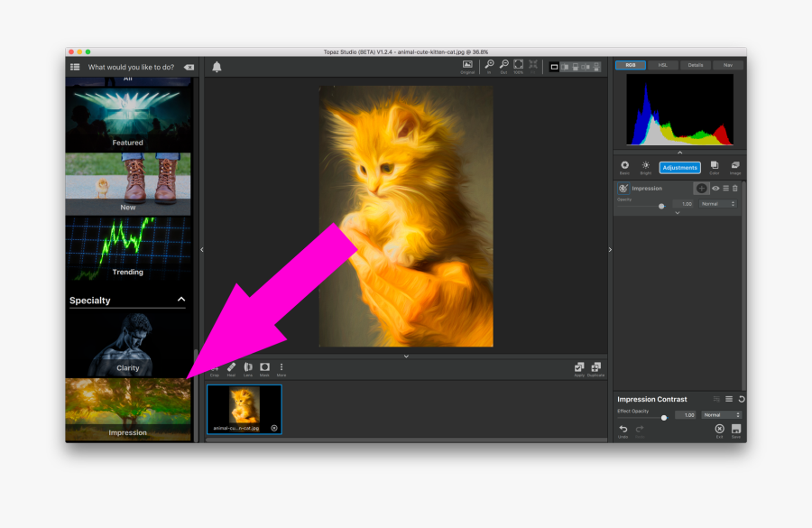Open the Mask tool

coord(264,369)
